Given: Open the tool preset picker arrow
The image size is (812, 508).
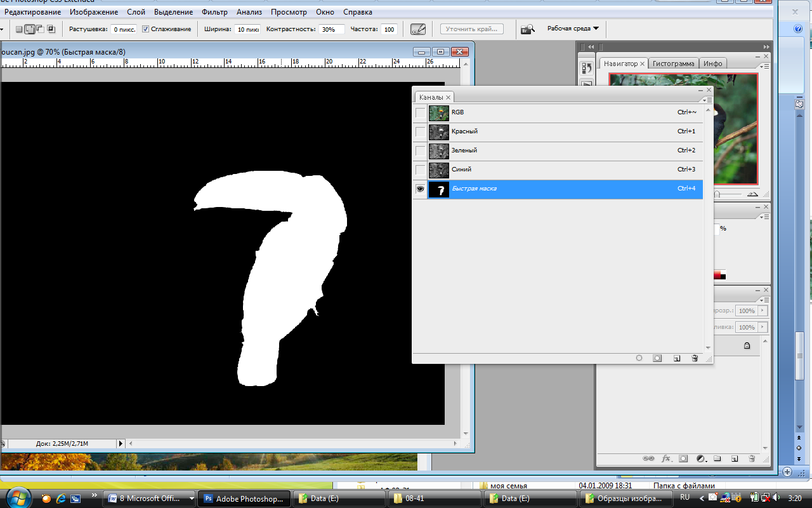Looking at the screenshot, I should (x=3, y=29).
